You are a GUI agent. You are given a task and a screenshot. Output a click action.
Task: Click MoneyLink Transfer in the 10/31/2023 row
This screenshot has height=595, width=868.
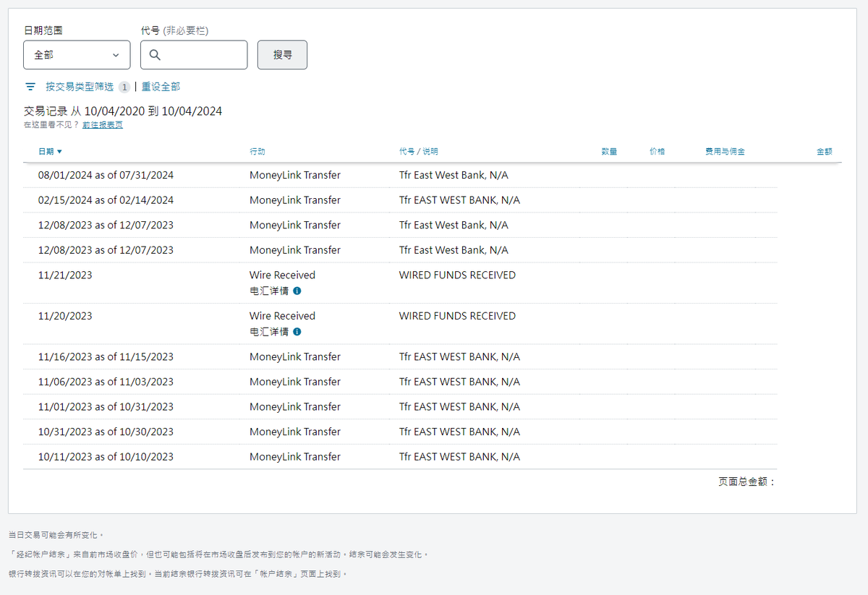(x=295, y=432)
